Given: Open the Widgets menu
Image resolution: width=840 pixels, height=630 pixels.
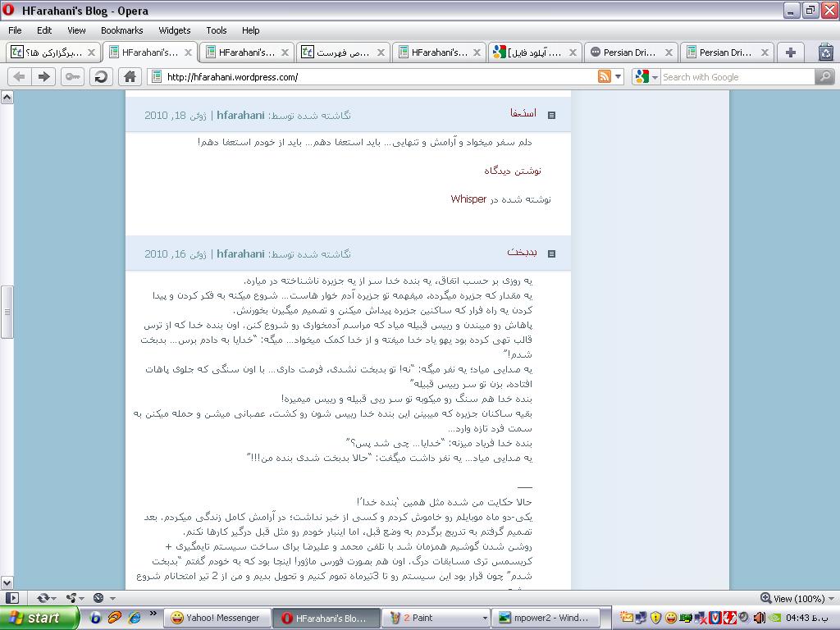Looking at the screenshot, I should point(174,30).
